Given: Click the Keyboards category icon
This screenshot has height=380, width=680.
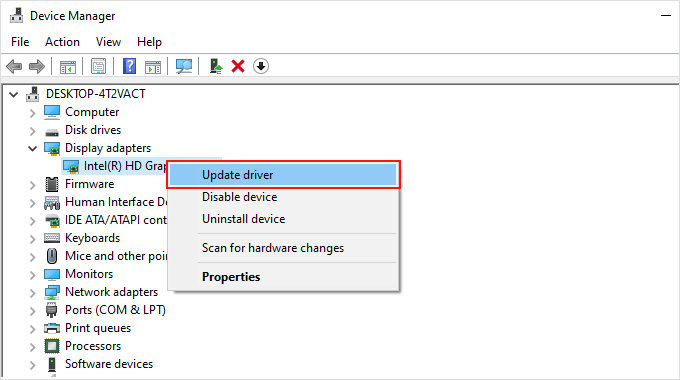Looking at the screenshot, I should 52,238.
